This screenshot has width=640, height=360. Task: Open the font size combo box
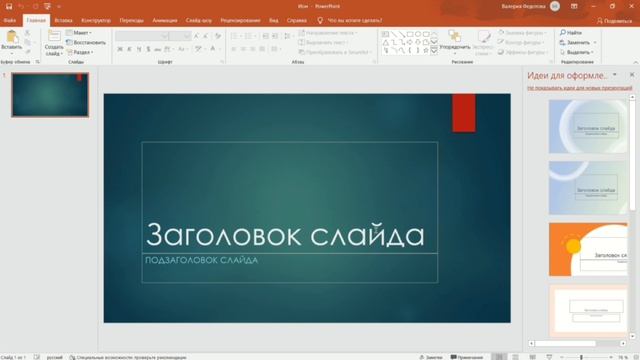pos(180,36)
